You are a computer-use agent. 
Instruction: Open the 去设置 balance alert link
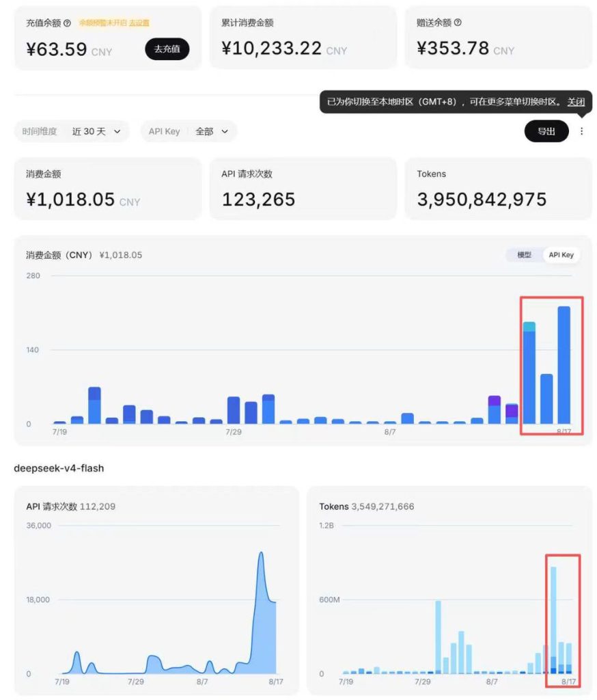(x=139, y=23)
